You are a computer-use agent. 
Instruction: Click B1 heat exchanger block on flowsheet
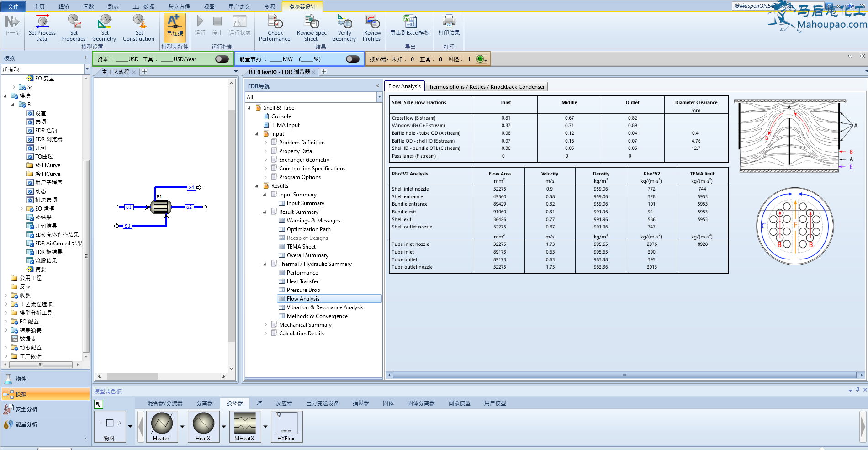coord(161,207)
